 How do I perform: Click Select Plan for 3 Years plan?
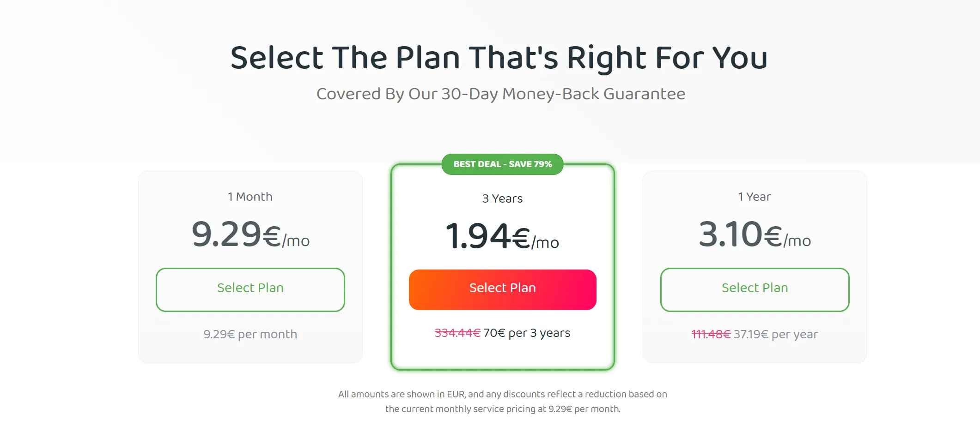click(x=502, y=289)
